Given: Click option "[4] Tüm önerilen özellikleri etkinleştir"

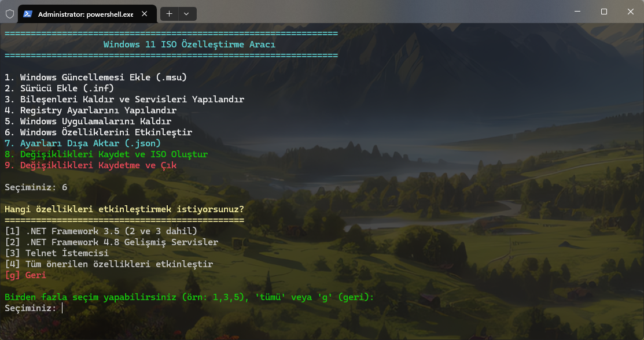Looking at the screenshot, I should point(109,264).
